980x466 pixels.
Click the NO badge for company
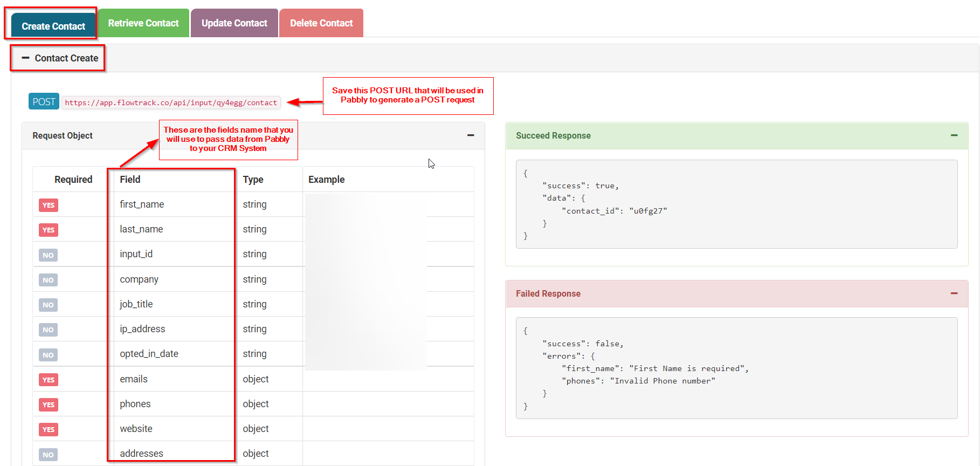click(48, 280)
